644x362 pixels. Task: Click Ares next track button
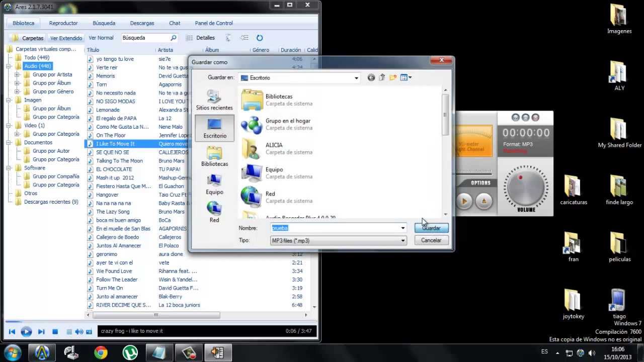tap(41, 332)
